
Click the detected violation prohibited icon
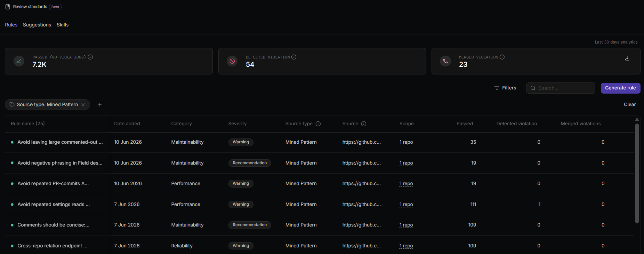232,61
